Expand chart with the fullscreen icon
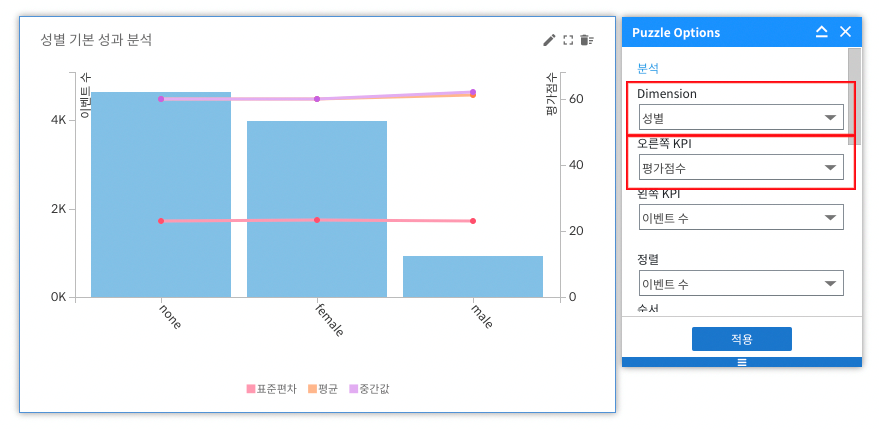This screenshot has width=879, height=429. (x=568, y=40)
